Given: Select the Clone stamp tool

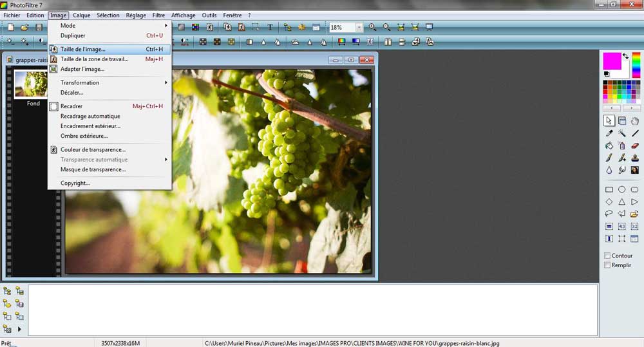Looking at the screenshot, I should tap(635, 158).
